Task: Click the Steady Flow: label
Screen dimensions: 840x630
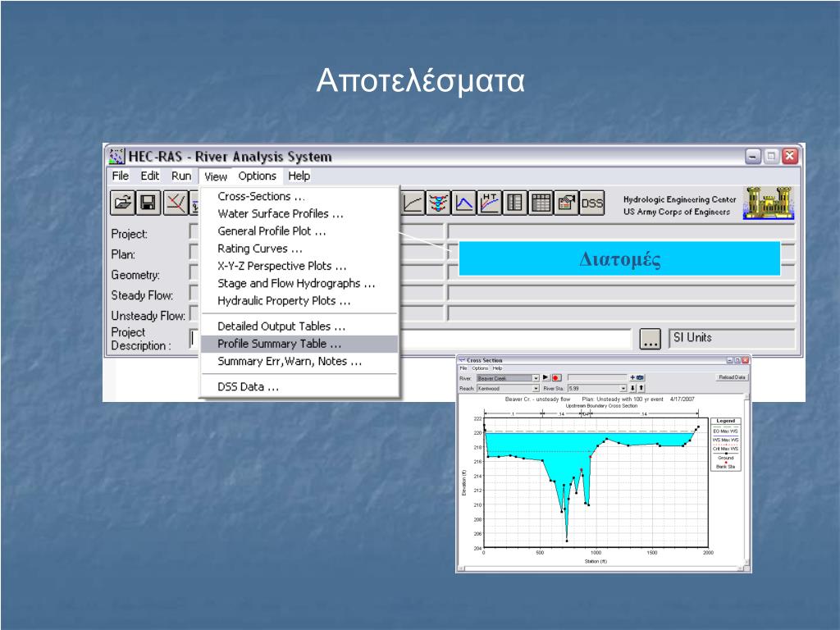Action: [143, 295]
